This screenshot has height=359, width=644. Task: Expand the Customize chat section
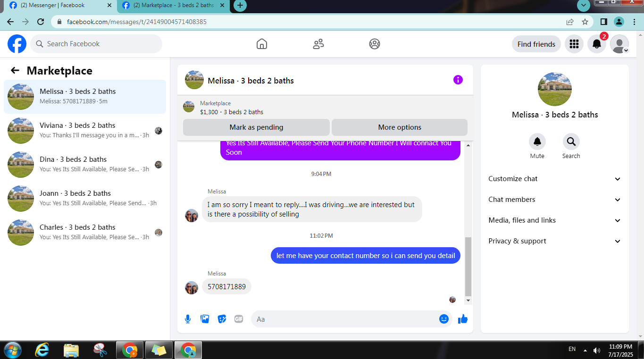coord(554,179)
